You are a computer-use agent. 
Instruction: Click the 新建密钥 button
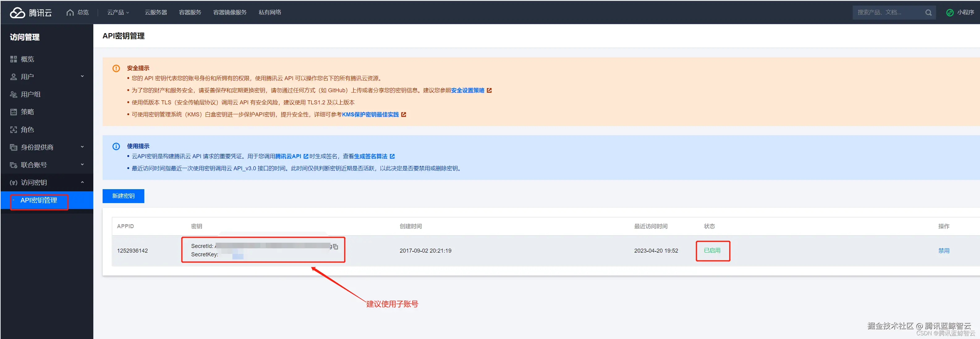[123, 196]
